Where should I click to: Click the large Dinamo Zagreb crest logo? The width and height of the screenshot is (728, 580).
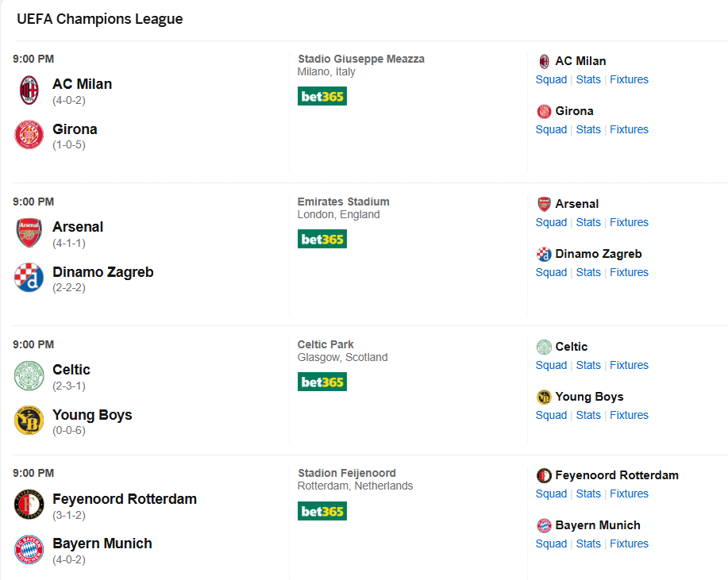(29, 278)
